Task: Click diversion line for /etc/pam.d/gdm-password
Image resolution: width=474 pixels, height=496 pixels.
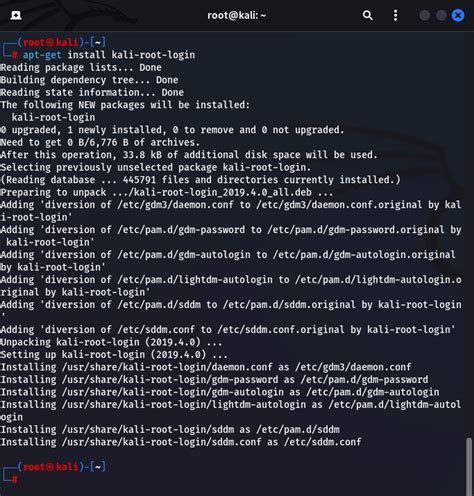Action: pos(231,236)
